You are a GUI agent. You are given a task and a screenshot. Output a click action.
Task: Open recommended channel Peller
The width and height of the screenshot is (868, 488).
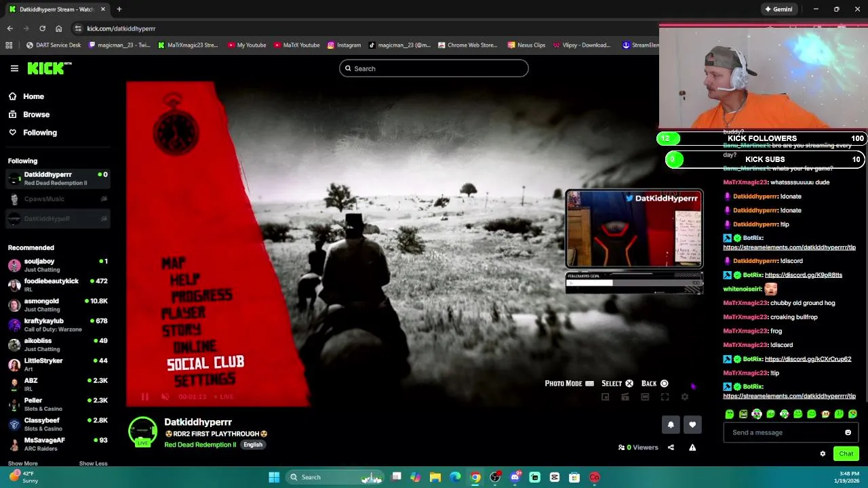tap(58, 404)
